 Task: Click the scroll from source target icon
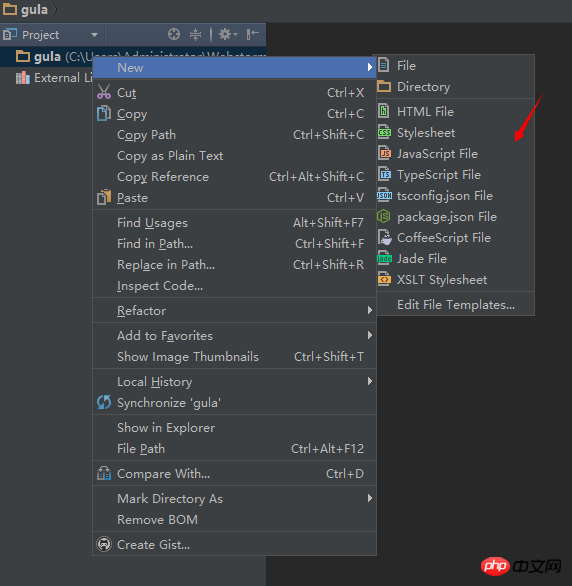174,34
